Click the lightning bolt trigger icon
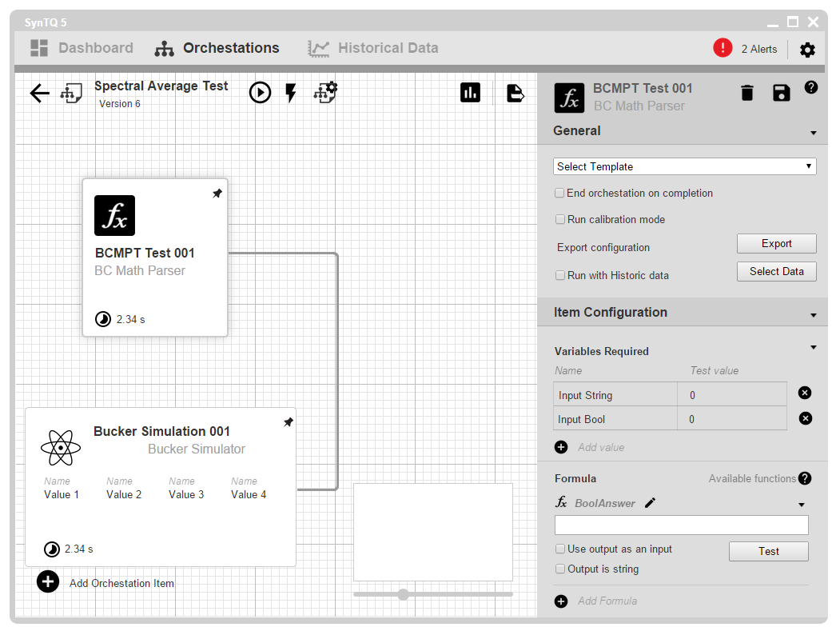Screen dimensions: 840x631 (291, 93)
